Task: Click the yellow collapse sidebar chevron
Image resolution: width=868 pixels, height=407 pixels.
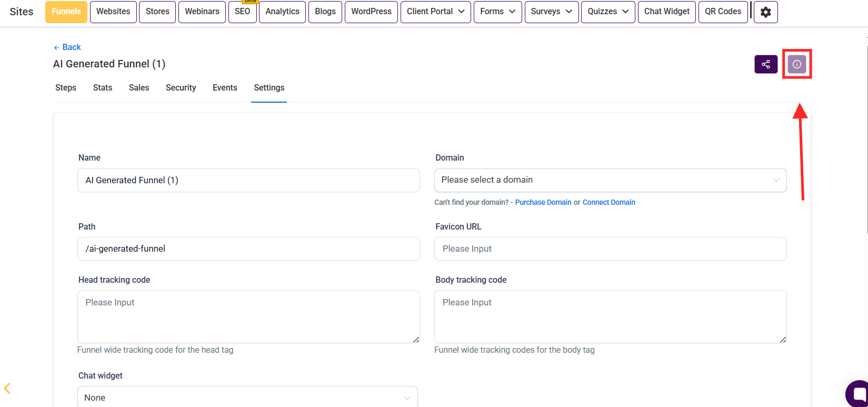Action: tap(7, 389)
